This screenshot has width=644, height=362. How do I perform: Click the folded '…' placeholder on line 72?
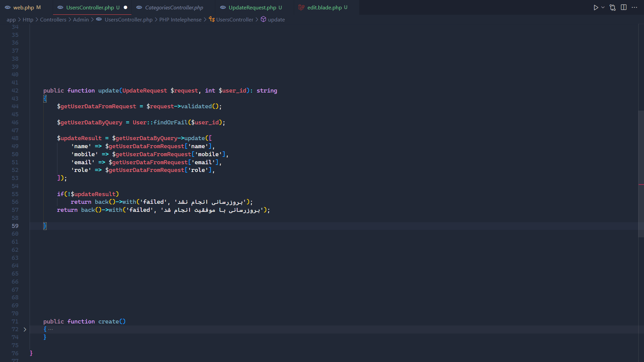[x=50, y=329]
